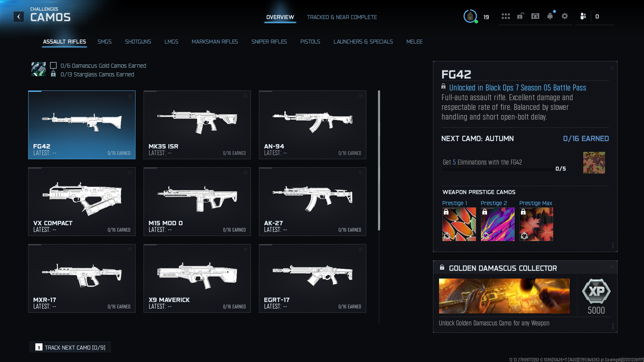The width and height of the screenshot is (644, 362).
Task: Click the lock icon beside FG42 unlock text
Action: [x=443, y=86]
